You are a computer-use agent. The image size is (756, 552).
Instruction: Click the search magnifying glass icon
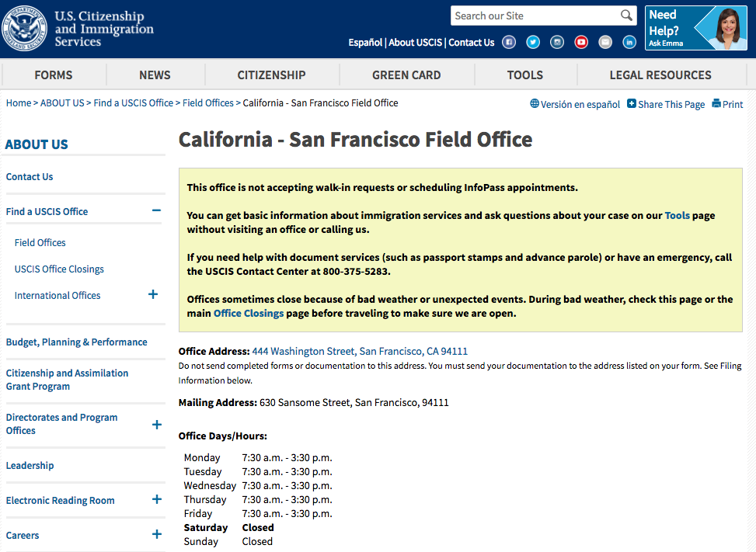pos(626,16)
